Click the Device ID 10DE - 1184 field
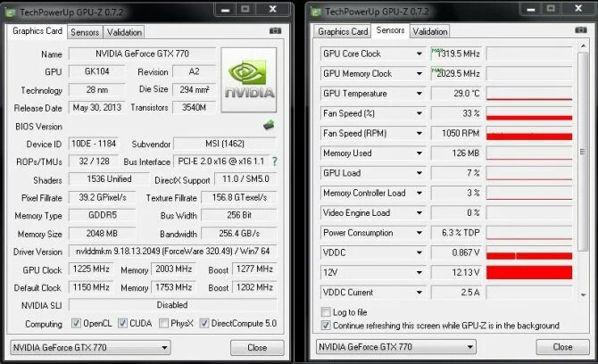Image resolution: width=598 pixels, height=364 pixels. click(94, 144)
